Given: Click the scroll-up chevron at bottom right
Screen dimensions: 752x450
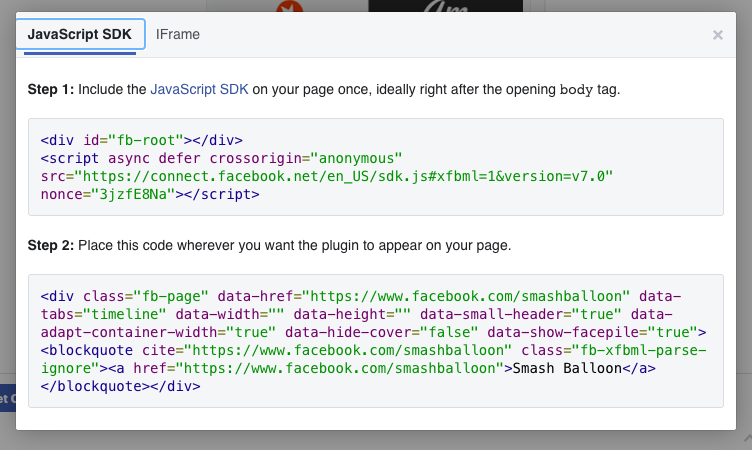Looking at the screenshot, I should coord(746,438).
